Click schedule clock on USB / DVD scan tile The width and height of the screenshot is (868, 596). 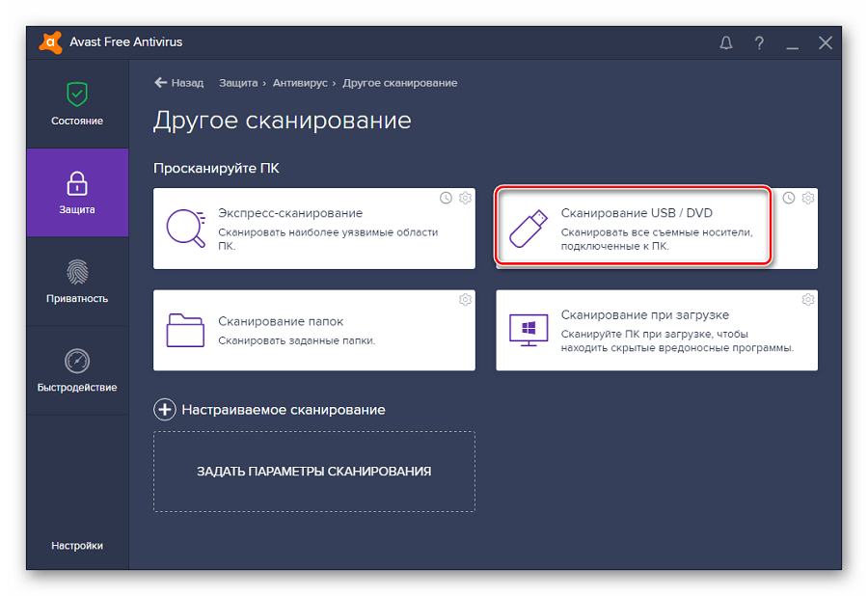click(789, 198)
